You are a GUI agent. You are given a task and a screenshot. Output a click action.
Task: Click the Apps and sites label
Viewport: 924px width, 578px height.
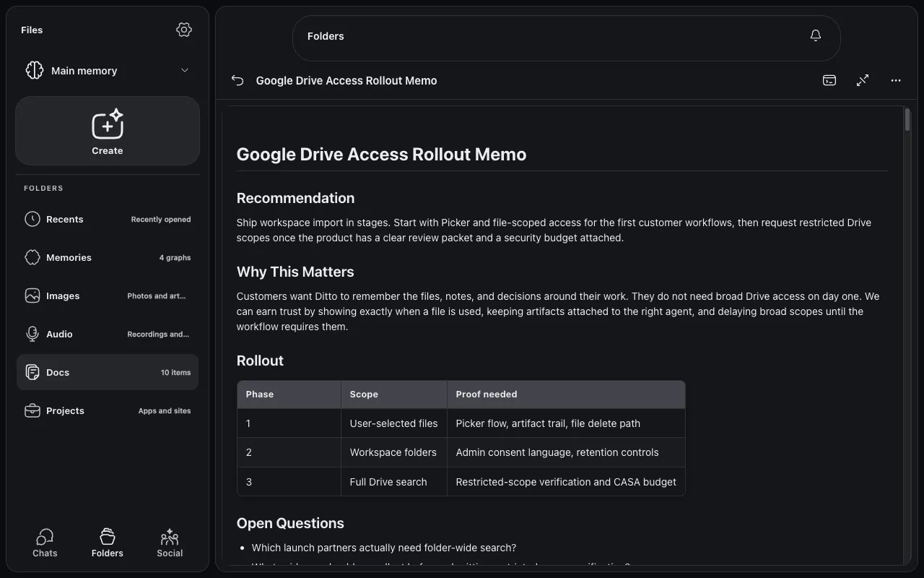pos(165,411)
